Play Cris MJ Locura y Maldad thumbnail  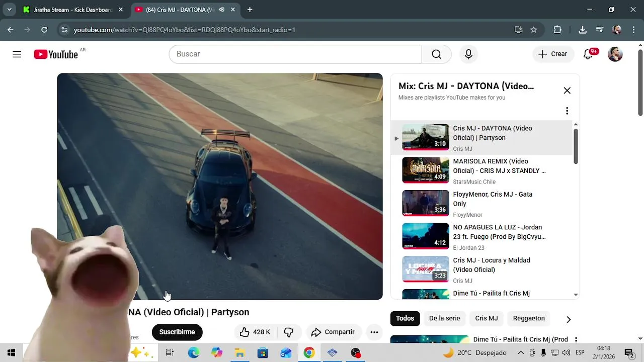click(426, 269)
